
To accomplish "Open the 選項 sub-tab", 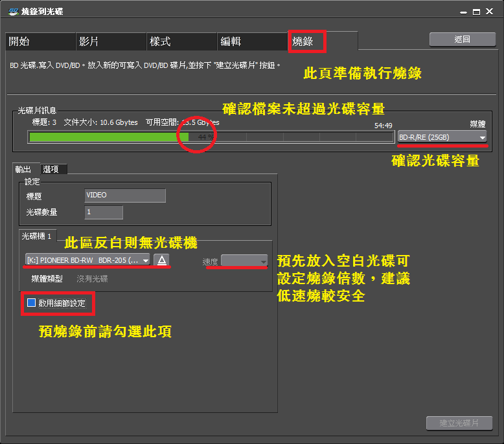I will (x=51, y=169).
